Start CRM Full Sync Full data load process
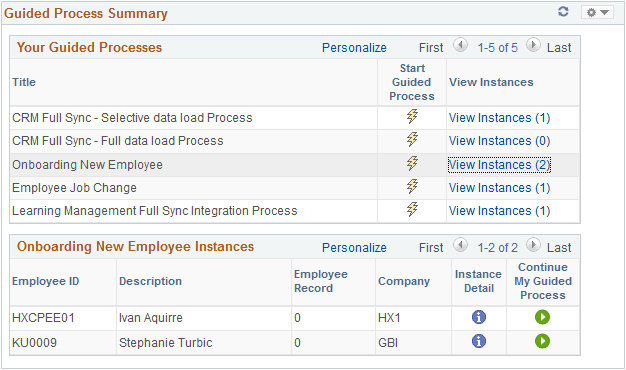Viewport: 626px width, 370px height. [412, 140]
